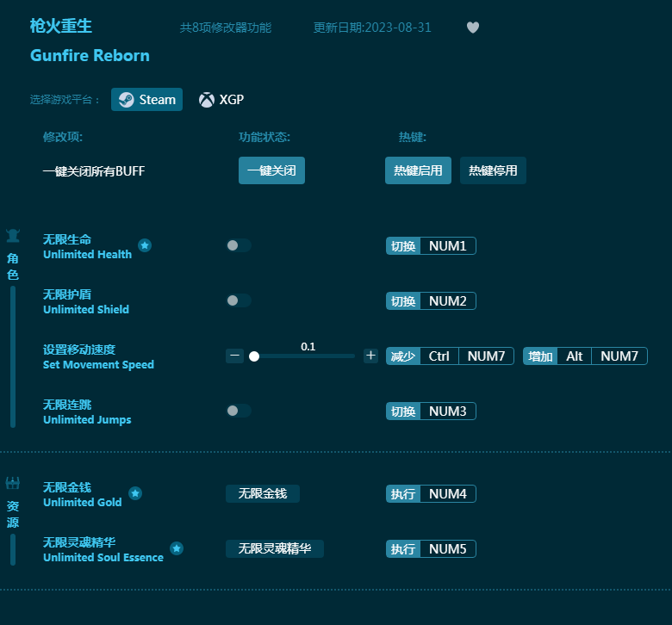
Task: Click NUM5 hotkey field for Soul Essence
Action: pos(448,548)
